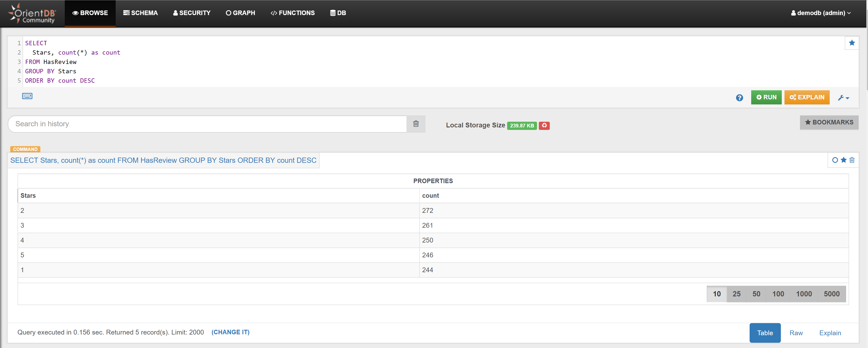Go to the FUNCTIONS section
The image size is (868, 348).
292,13
